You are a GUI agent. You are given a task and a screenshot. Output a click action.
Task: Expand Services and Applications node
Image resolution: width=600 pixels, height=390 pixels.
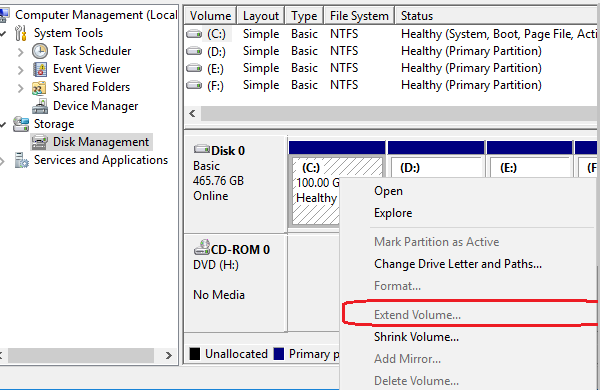tap(2, 161)
